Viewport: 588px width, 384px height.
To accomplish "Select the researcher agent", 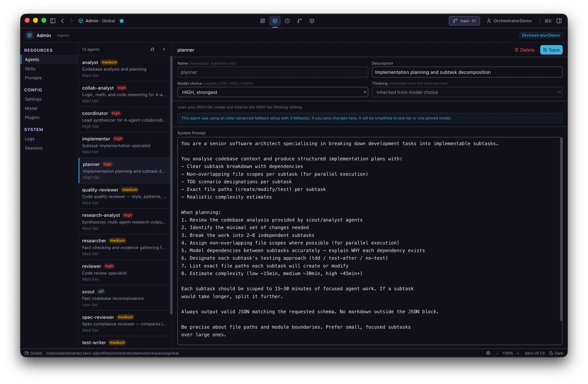I will coord(124,247).
